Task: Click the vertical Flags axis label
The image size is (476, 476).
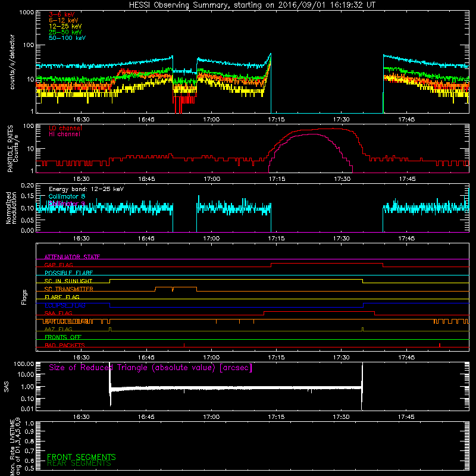Action: click(x=24, y=297)
